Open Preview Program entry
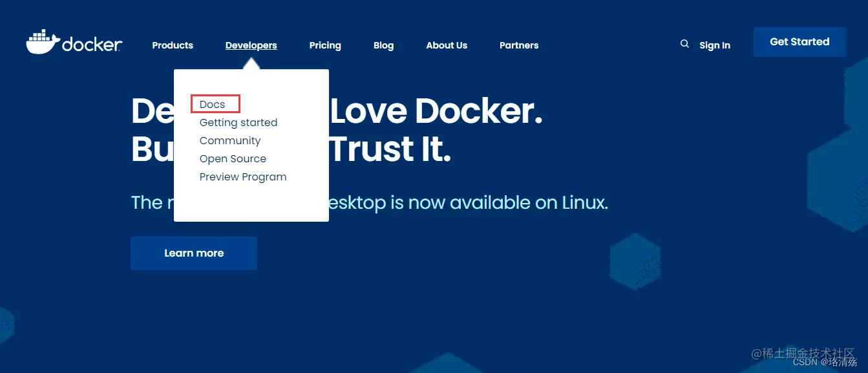 click(243, 176)
